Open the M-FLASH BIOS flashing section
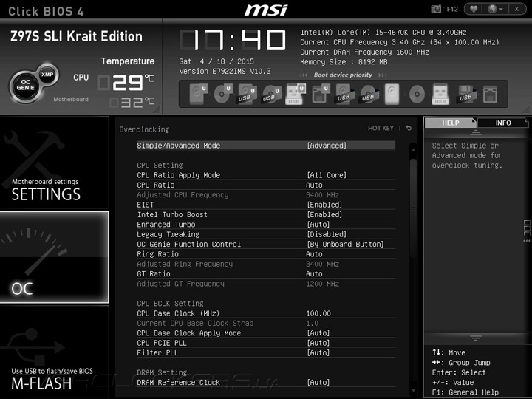The image size is (532, 399). click(x=54, y=352)
